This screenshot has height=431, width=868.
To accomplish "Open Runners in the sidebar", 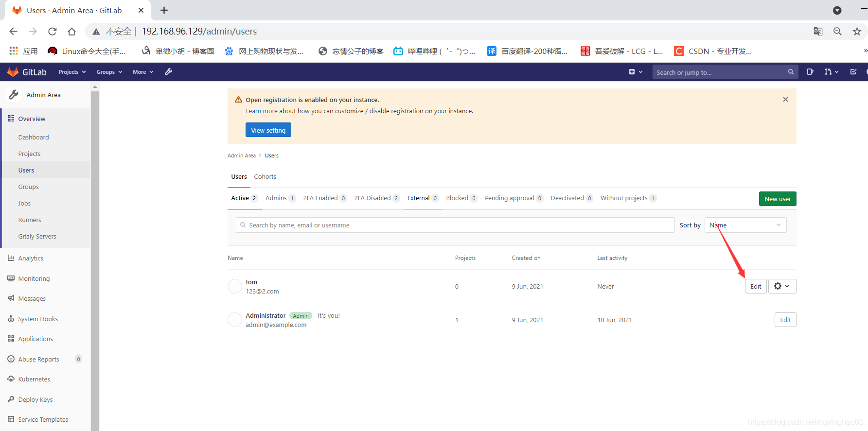I will point(30,220).
